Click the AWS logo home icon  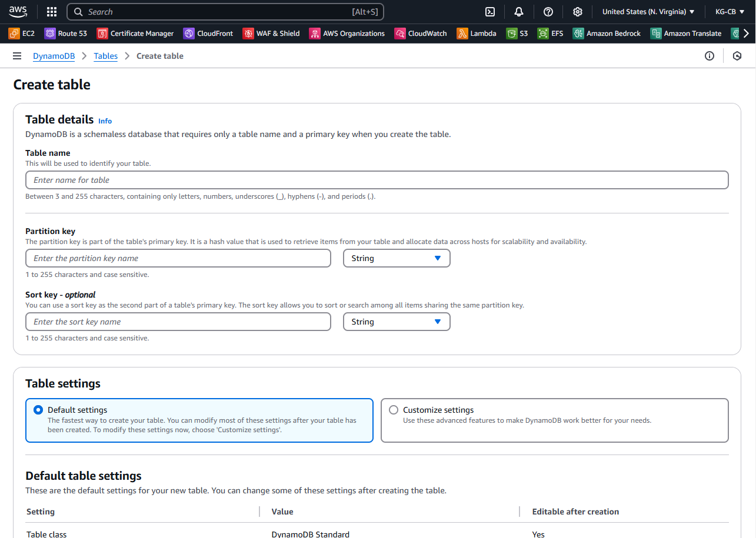pos(18,12)
